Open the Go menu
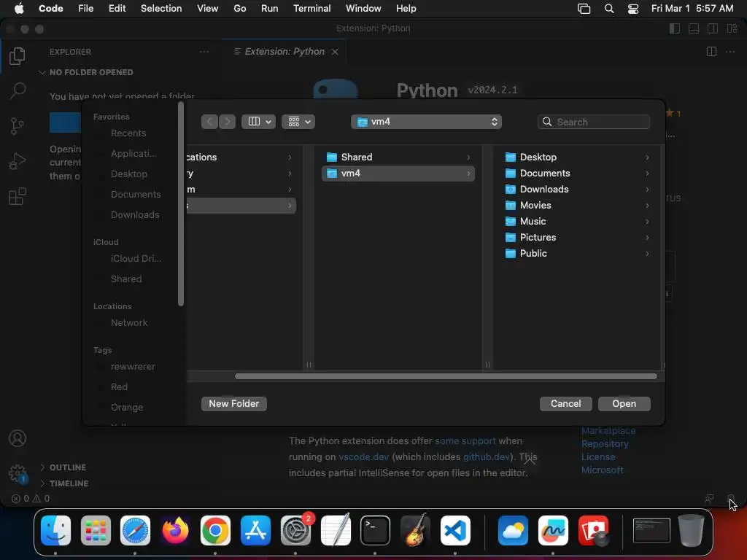The image size is (747, 560). click(239, 9)
